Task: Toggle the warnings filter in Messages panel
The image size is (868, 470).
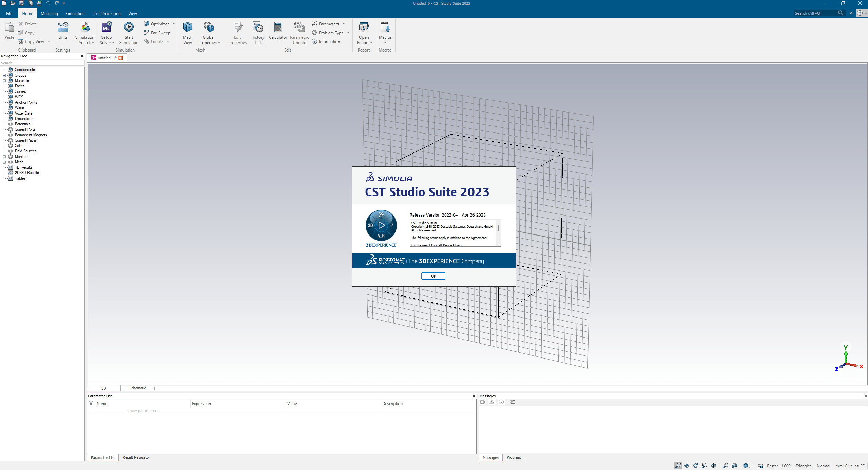Action: [x=492, y=402]
